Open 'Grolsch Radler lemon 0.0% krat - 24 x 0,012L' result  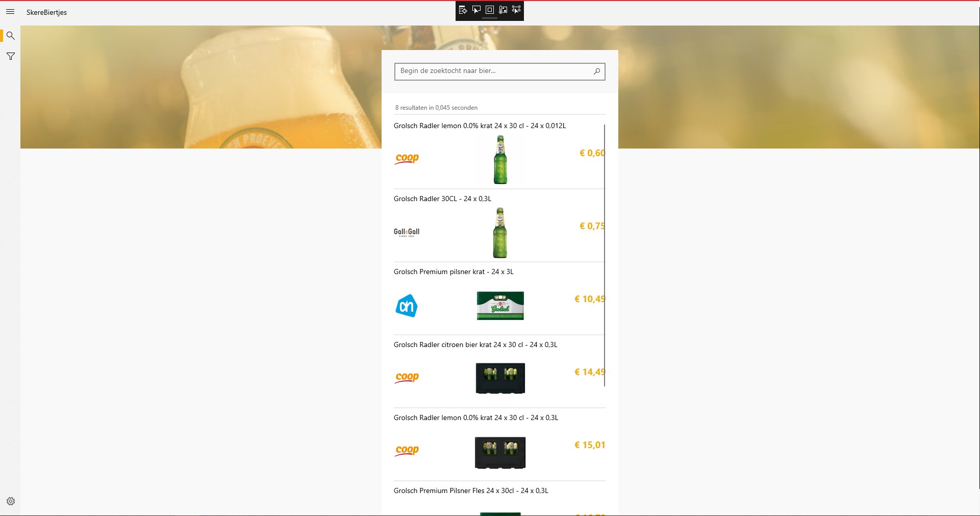(x=500, y=153)
